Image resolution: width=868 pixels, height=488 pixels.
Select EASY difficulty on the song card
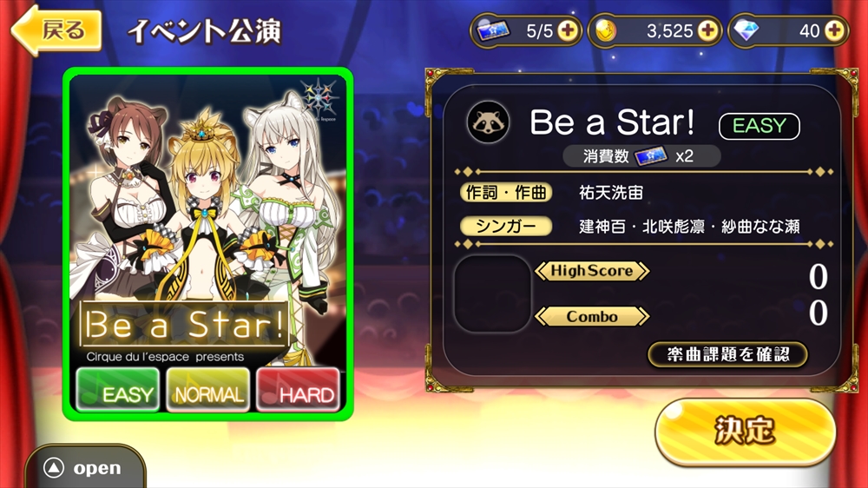coord(117,390)
